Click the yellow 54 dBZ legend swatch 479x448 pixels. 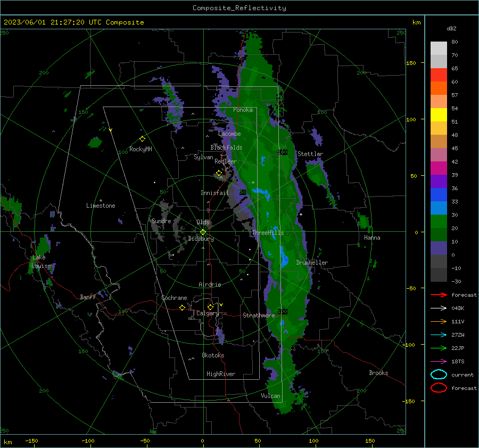click(439, 115)
